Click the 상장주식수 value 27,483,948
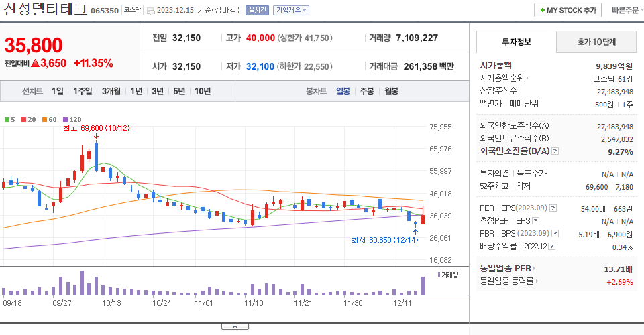The height and width of the screenshot is (335, 644). tap(615, 92)
